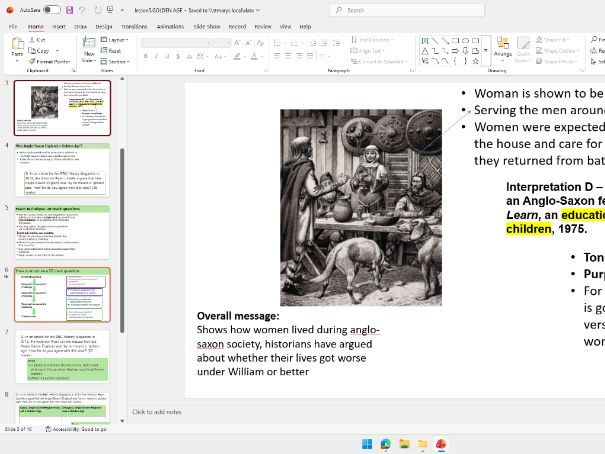Image resolution: width=605 pixels, height=454 pixels.
Task: Switch to the Design tab
Action: point(104,27)
